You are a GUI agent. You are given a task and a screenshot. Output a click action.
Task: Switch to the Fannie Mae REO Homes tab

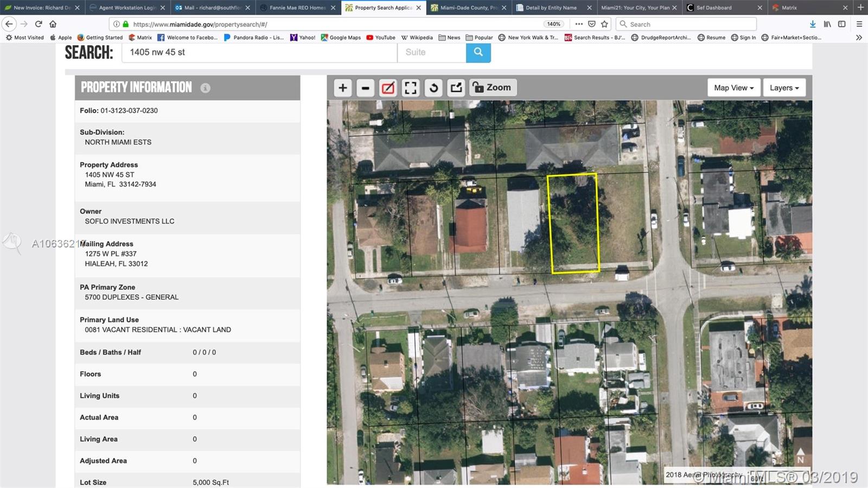[x=297, y=8]
